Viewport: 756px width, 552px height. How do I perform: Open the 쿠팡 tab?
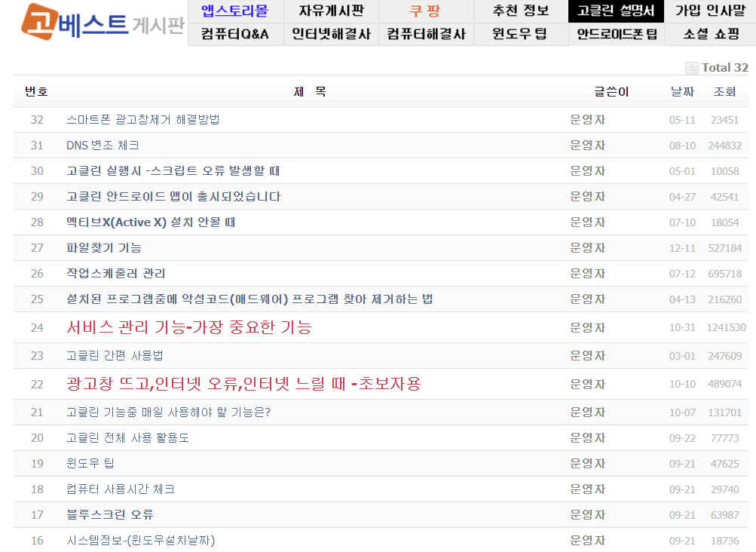coord(424,11)
